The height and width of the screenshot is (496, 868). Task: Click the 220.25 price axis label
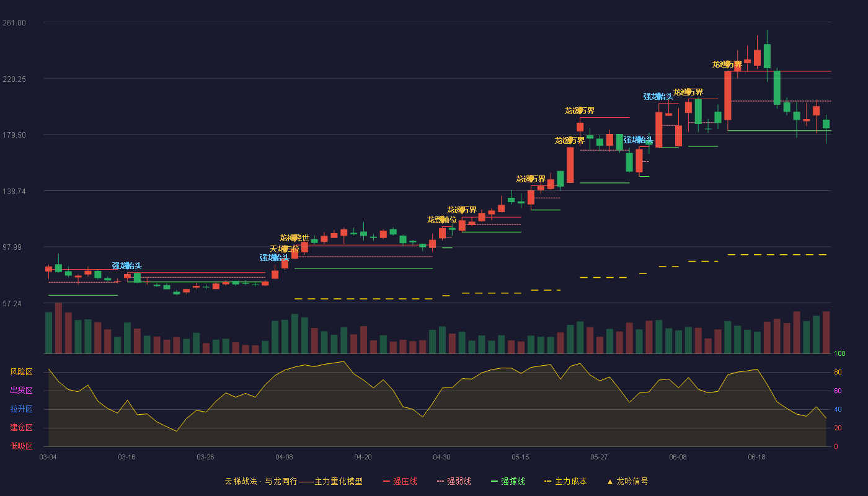[x=14, y=79]
